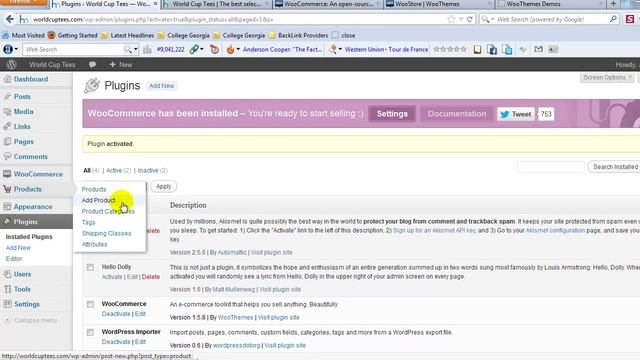
Task: Open Installed Plugins submenu item
Action: point(29,237)
